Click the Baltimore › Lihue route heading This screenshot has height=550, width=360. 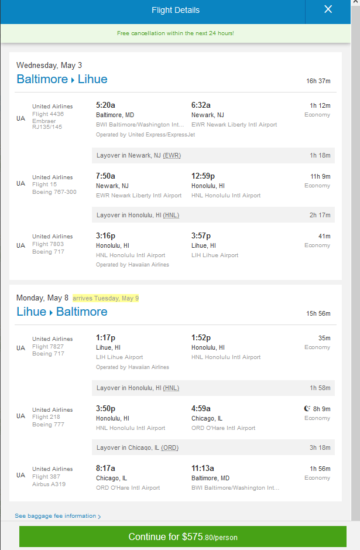(x=62, y=79)
